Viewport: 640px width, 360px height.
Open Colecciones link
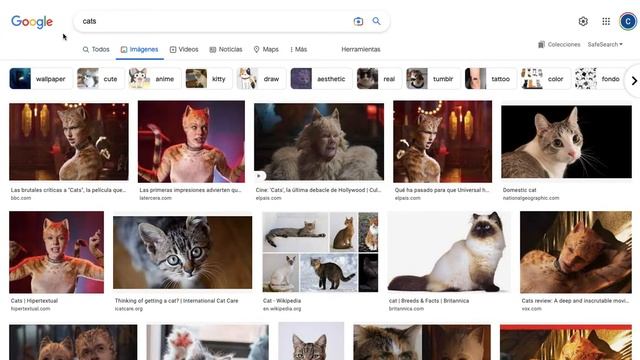point(564,44)
